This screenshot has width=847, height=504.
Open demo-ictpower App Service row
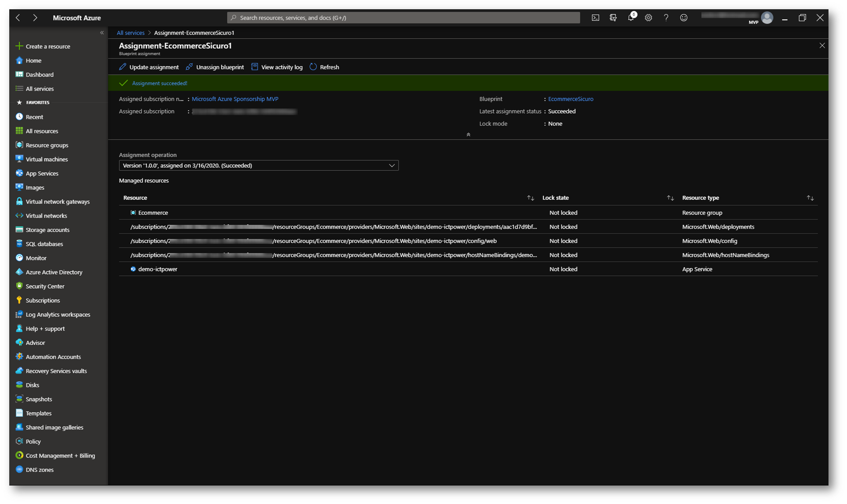coord(468,269)
